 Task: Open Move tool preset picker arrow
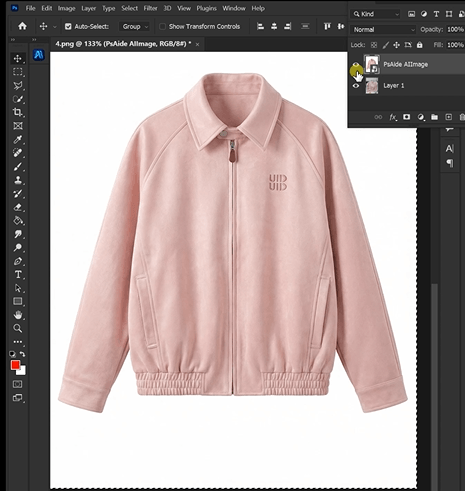55,27
